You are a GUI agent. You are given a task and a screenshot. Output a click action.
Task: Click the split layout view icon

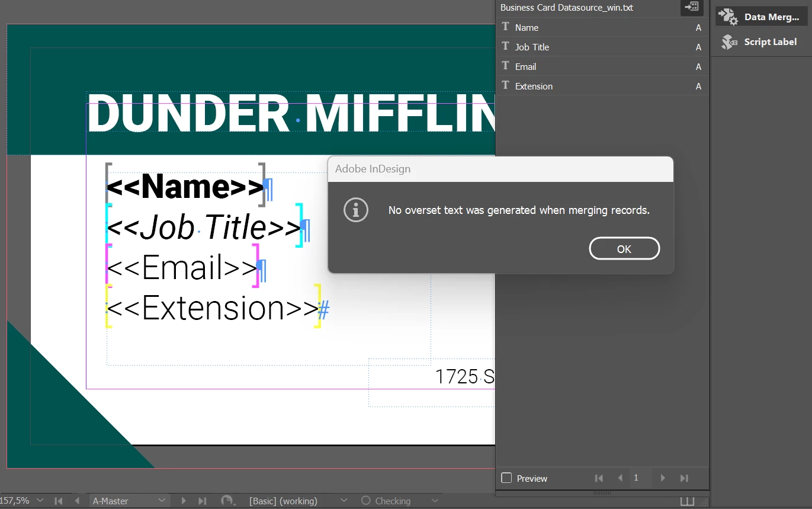pos(687,501)
